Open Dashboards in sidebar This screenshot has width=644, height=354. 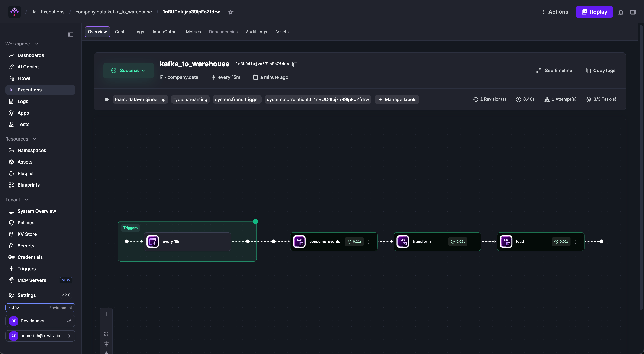tap(40, 55)
